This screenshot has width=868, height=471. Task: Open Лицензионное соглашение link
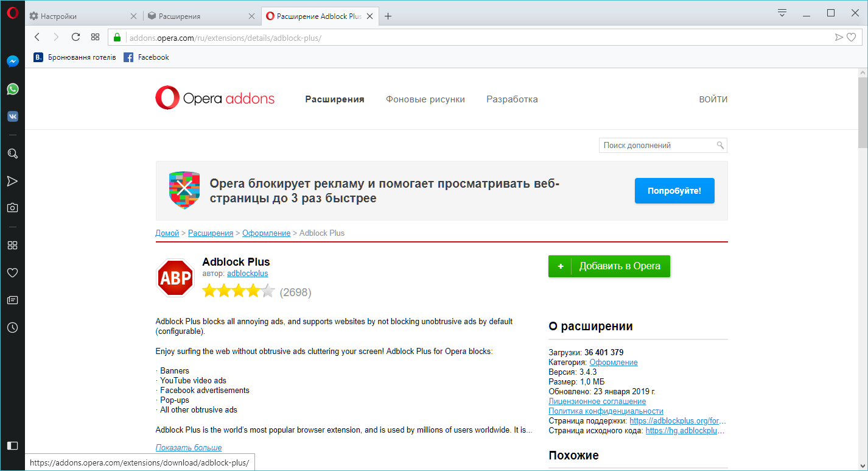click(x=597, y=402)
